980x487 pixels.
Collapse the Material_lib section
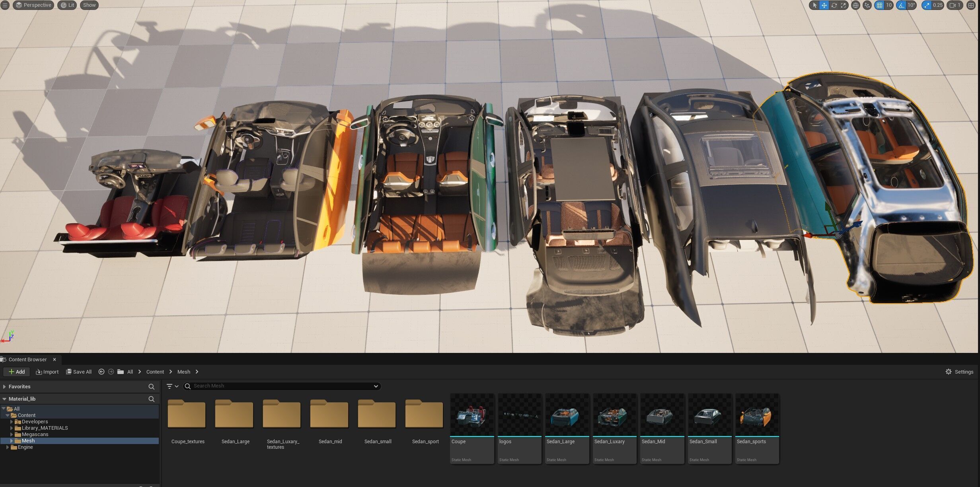pos(4,399)
